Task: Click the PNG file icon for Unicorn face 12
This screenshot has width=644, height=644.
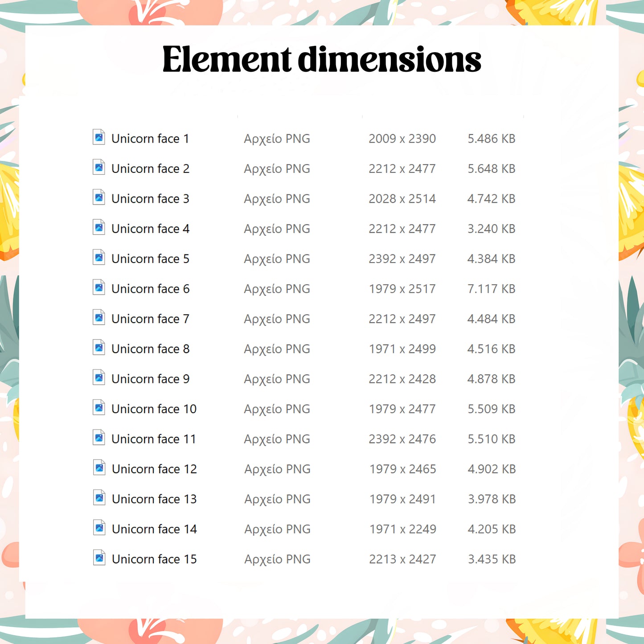Action: (x=99, y=468)
